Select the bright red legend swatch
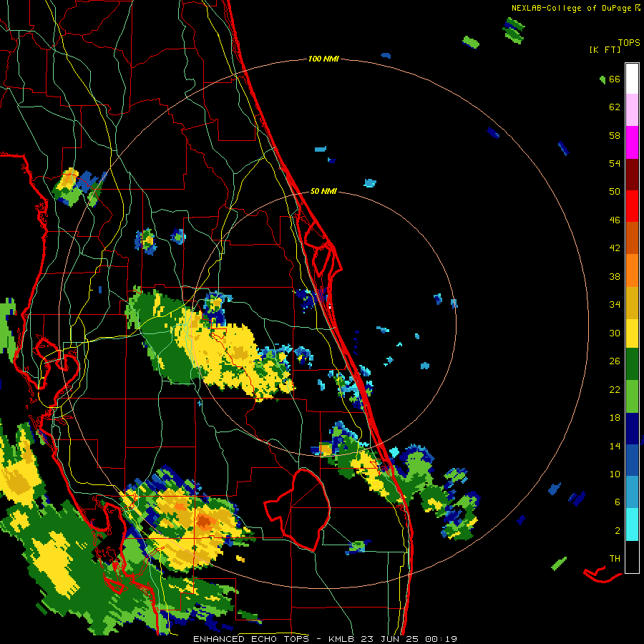 [x=632, y=206]
